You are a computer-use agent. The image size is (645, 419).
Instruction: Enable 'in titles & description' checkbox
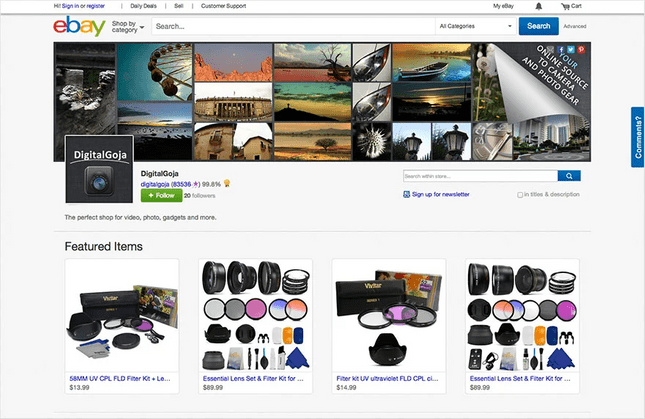click(x=521, y=194)
